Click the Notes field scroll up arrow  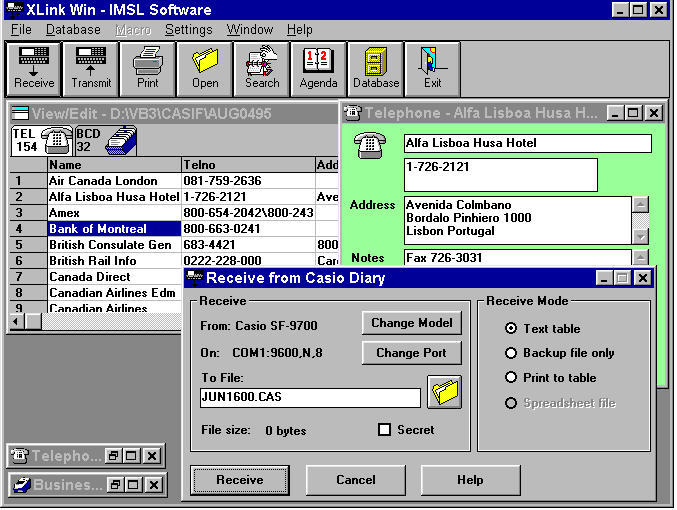coord(641,257)
